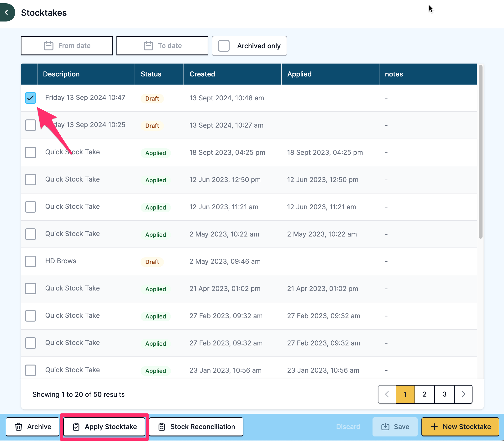Screen dimensions: 504x441
Task: Sort by the Status column header
Action: tap(159, 74)
